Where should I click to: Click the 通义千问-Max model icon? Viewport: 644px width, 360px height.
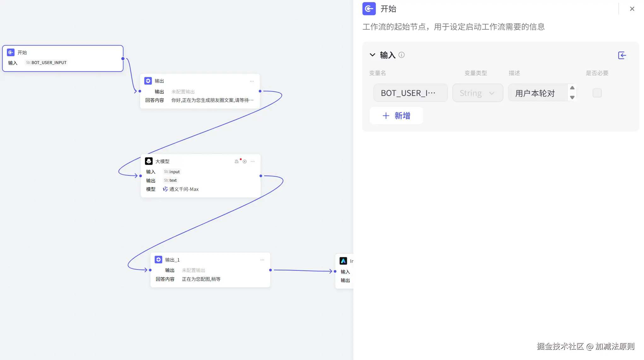tap(165, 189)
